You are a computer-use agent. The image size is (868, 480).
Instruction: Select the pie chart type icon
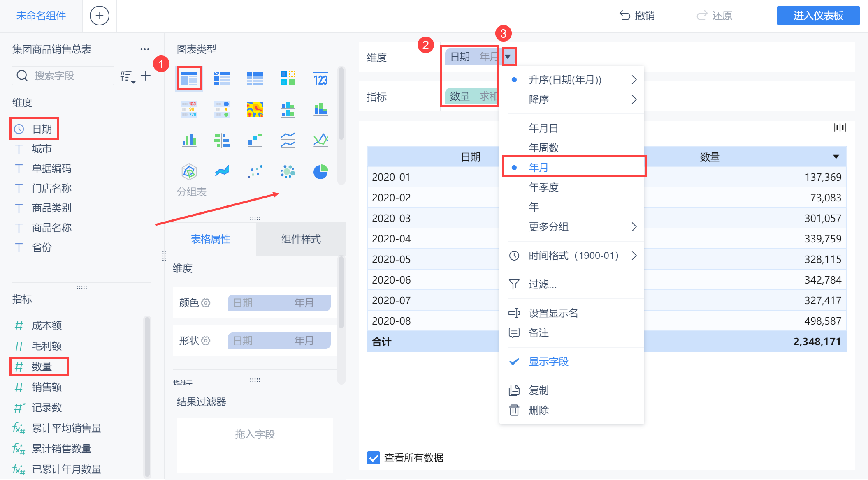click(x=320, y=172)
